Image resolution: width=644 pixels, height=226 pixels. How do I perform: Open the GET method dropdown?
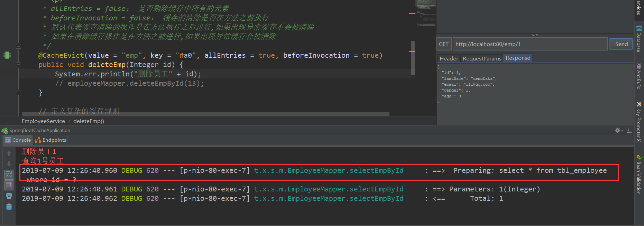tap(444, 44)
